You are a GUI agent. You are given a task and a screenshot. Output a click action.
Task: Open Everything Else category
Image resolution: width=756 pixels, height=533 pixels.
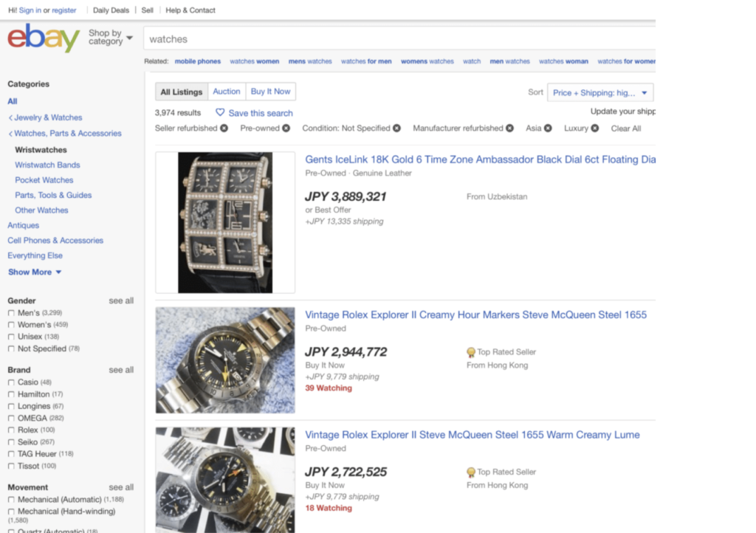click(x=35, y=255)
